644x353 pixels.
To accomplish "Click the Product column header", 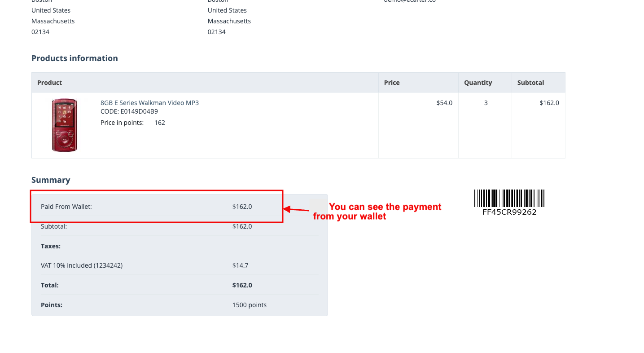I will [x=50, y=83].
